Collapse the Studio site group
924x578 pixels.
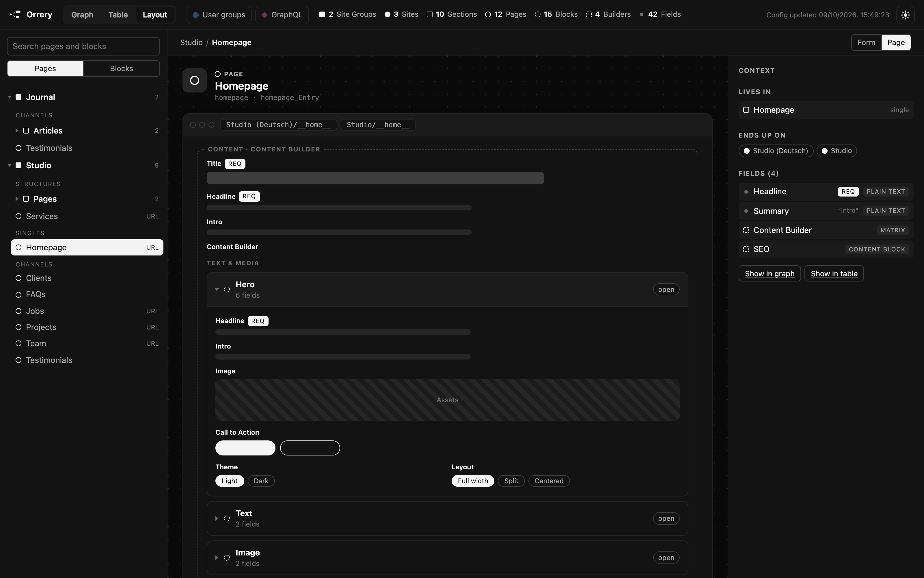[10, 165]
